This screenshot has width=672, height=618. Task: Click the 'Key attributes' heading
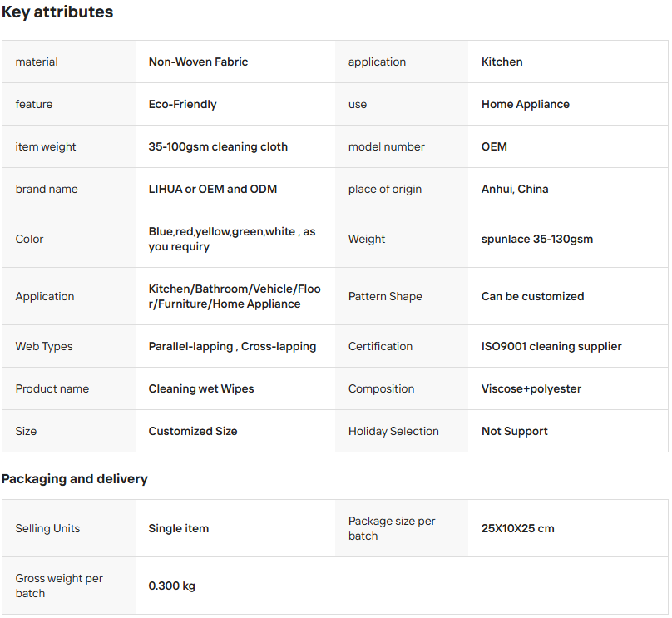coord(57,12)
